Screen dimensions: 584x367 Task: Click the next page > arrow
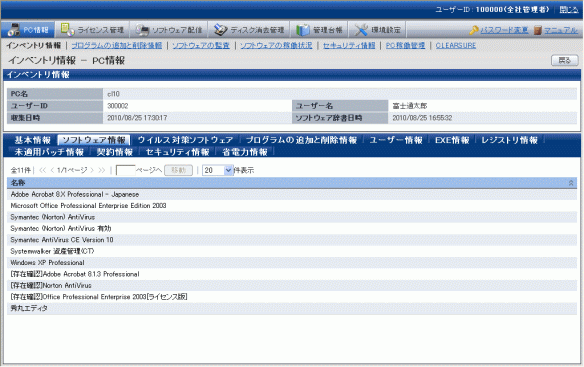(92, 170)
